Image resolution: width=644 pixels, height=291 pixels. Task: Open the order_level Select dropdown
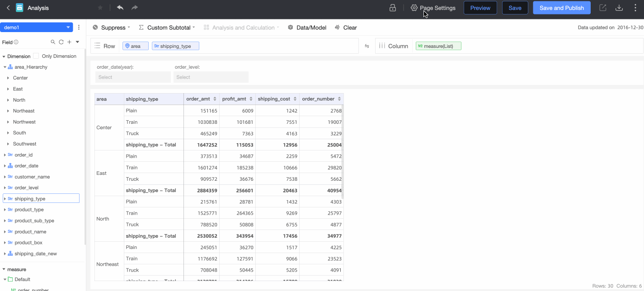click(x=211, y=77)
